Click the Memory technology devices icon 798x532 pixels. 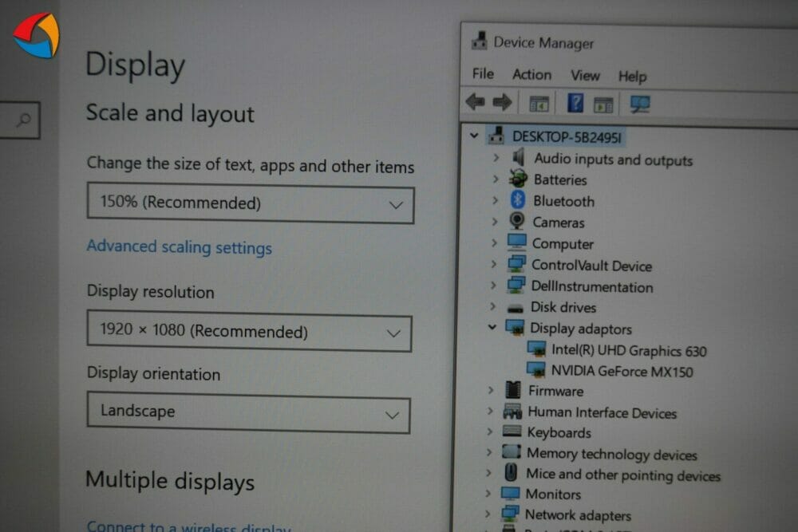pyautogui.click(x=512, y=451)
